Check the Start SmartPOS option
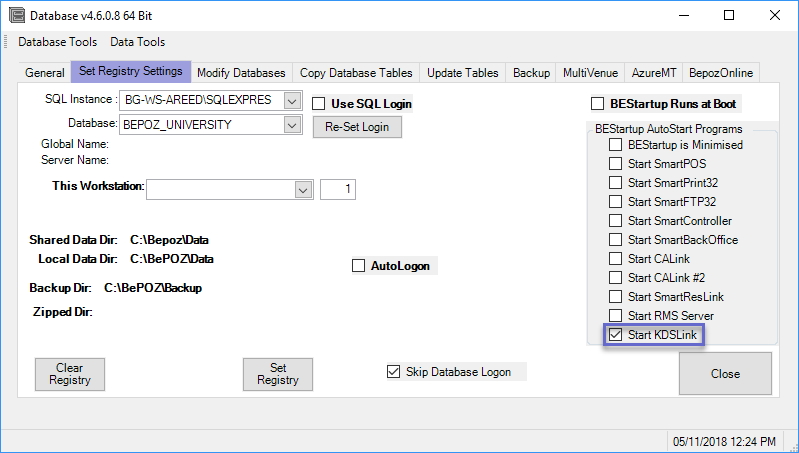Screen dimensions: 799x453 click(616, 164)
